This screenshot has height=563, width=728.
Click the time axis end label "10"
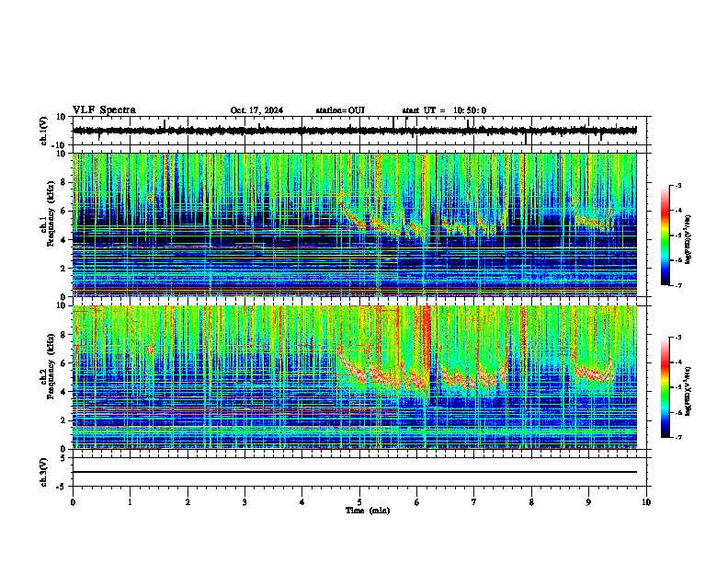(646, 502)
